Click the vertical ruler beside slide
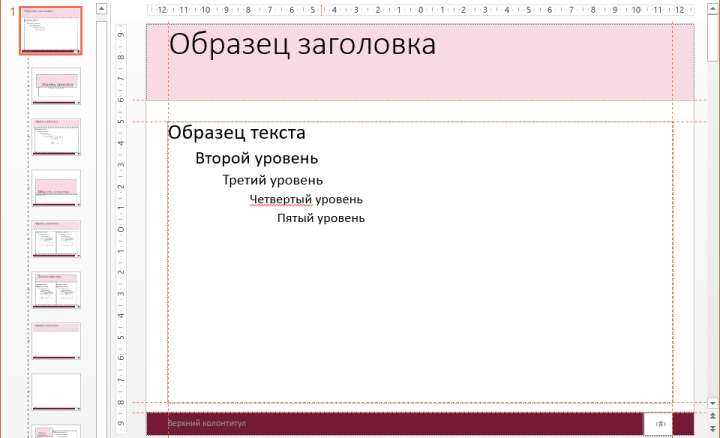 pyautogui.click(x=121, y=230)
